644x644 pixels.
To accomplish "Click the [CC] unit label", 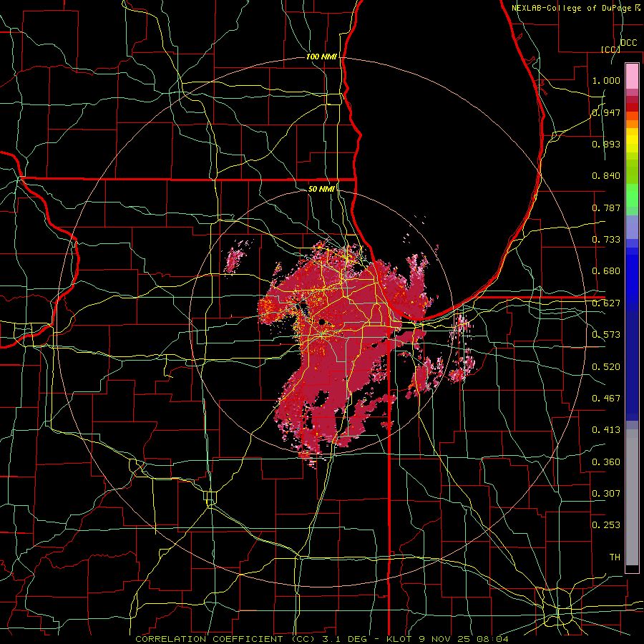I will coord(610,49).
